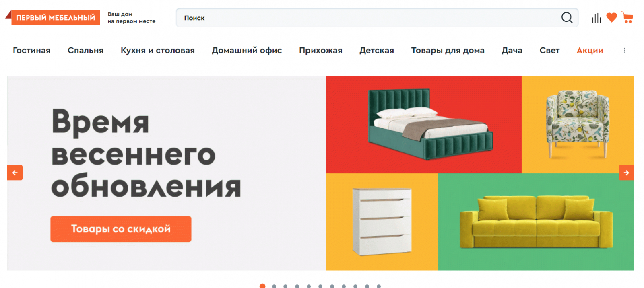Click the green bed image

tap(430, 124)
